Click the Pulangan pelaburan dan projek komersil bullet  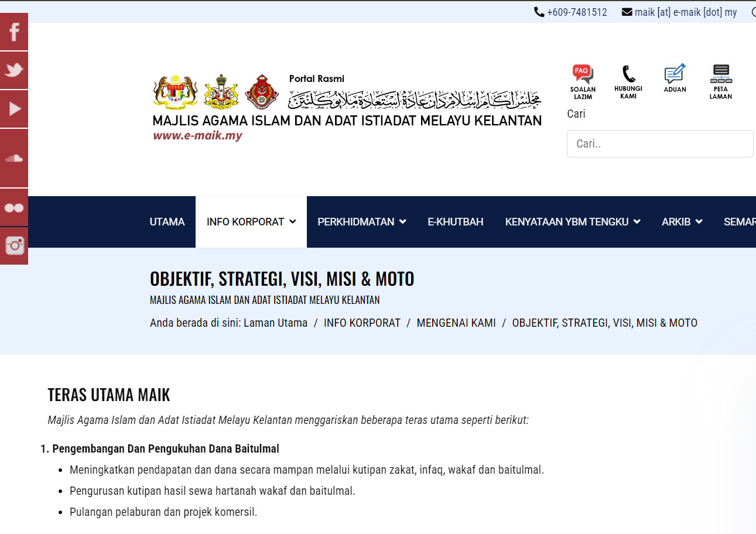pyautogui.click(x=163, y=512)
